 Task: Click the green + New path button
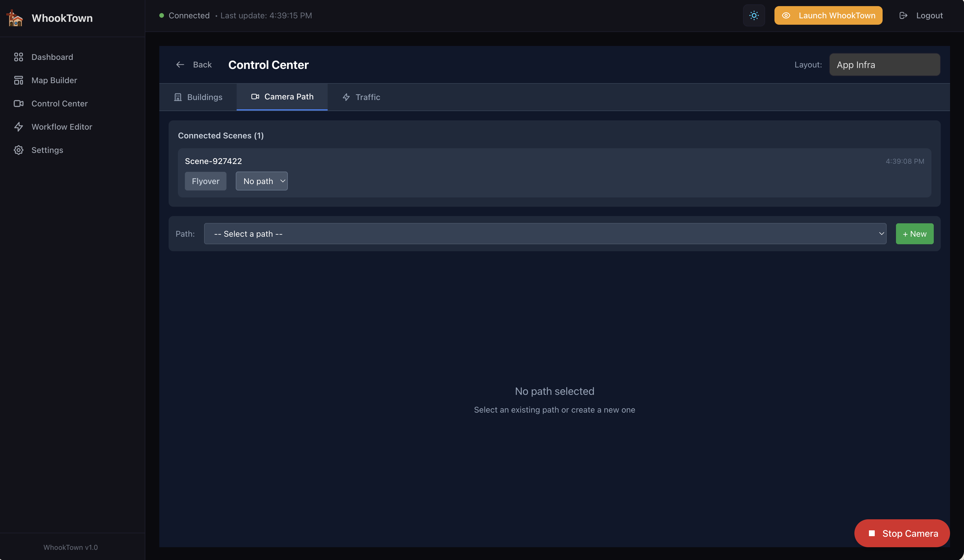tap(914, 234)
